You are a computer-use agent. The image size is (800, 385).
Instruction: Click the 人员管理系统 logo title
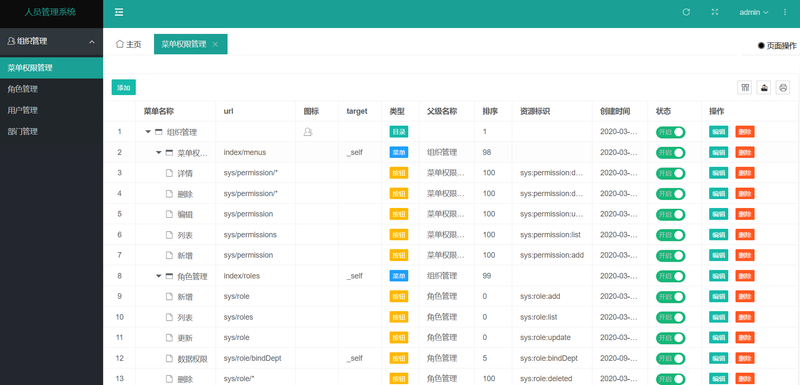pos(51,12)
